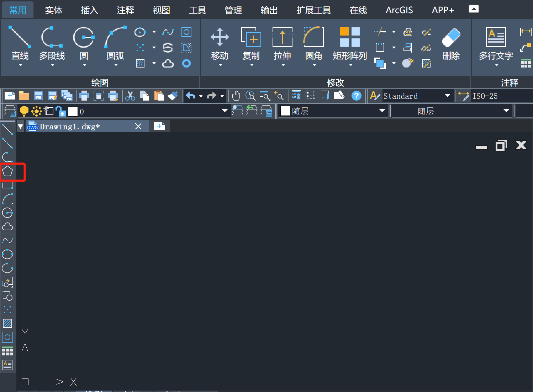Viewport: 533px width, 392px height.
Task: Click the ISO-25 dimension style field
Action: [x=502, y=96]
